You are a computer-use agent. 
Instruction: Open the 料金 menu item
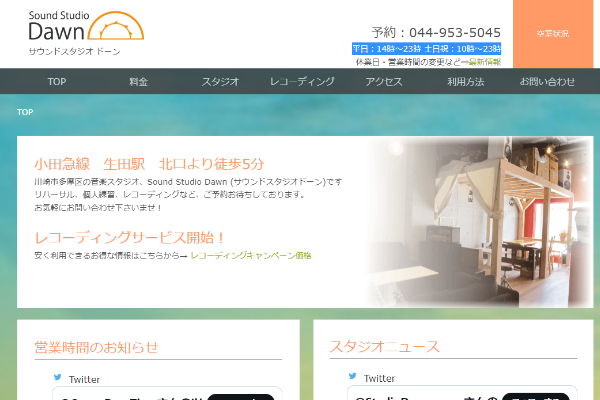139,82
